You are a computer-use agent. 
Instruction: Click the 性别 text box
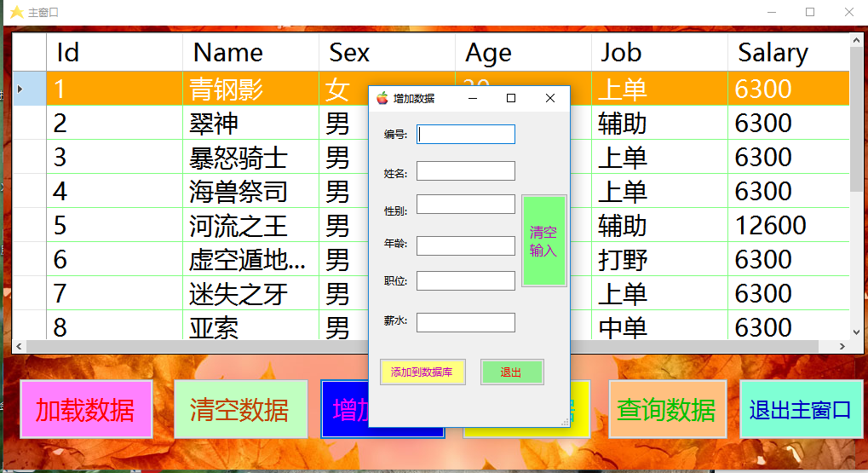(466, 204)
